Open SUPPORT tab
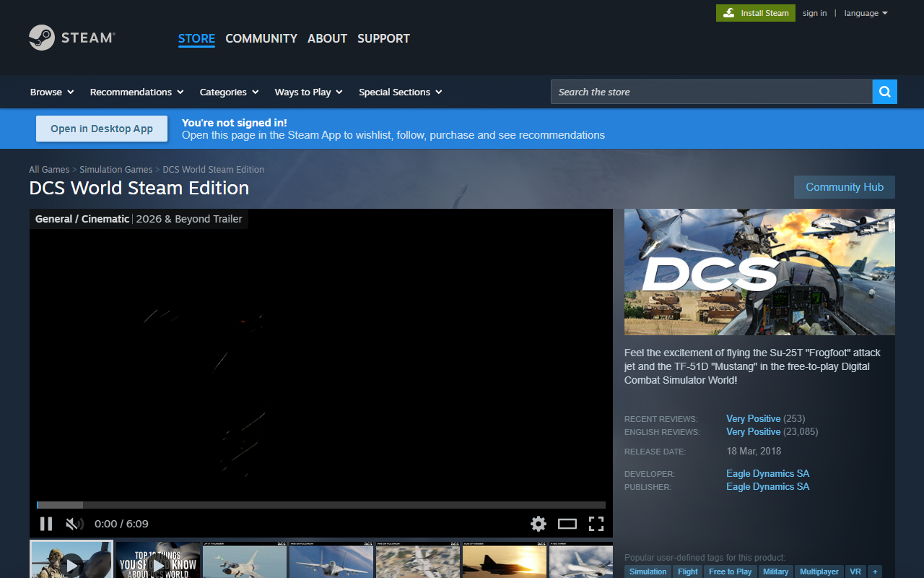This screenshot has width=924, height=578. coord(383,38)
